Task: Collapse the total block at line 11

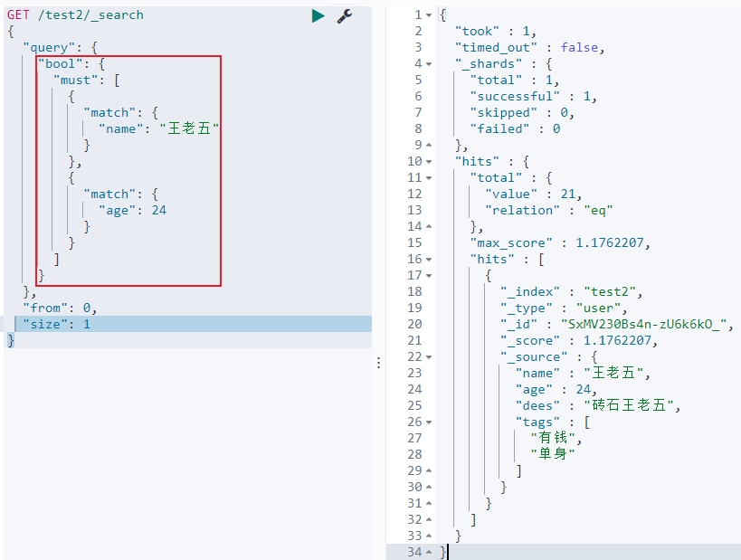Action: pos(429,178)
